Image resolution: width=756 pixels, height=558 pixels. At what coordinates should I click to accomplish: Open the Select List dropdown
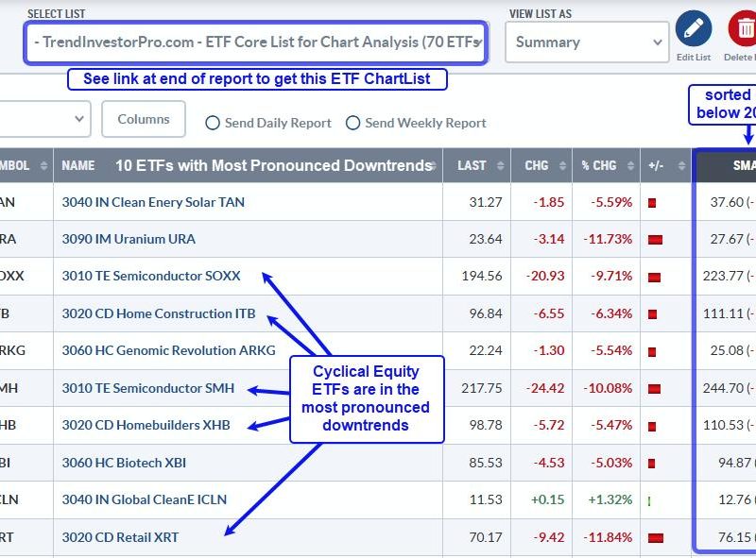click(x=256, y=42)
